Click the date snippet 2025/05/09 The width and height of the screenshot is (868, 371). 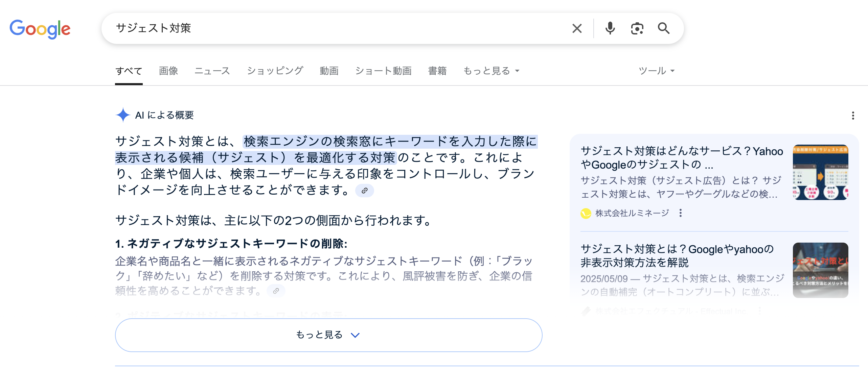pos(604,278)
